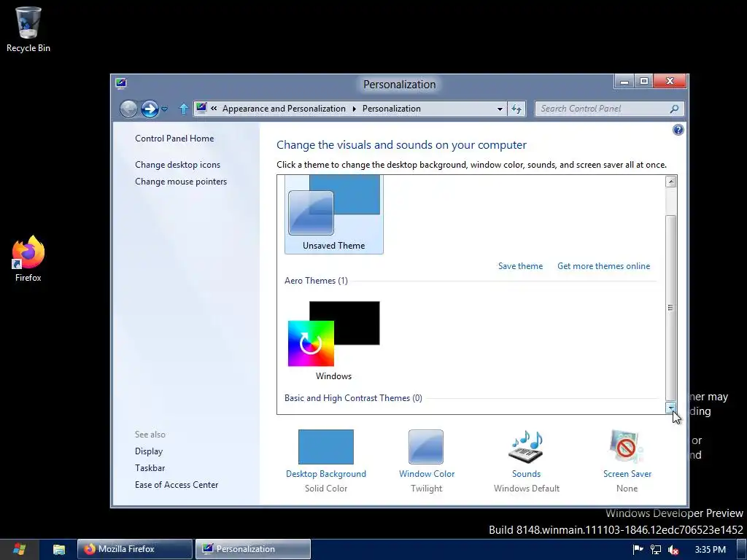Expand the breadcrumb chevron before Appearance

[x=214, y=109]
